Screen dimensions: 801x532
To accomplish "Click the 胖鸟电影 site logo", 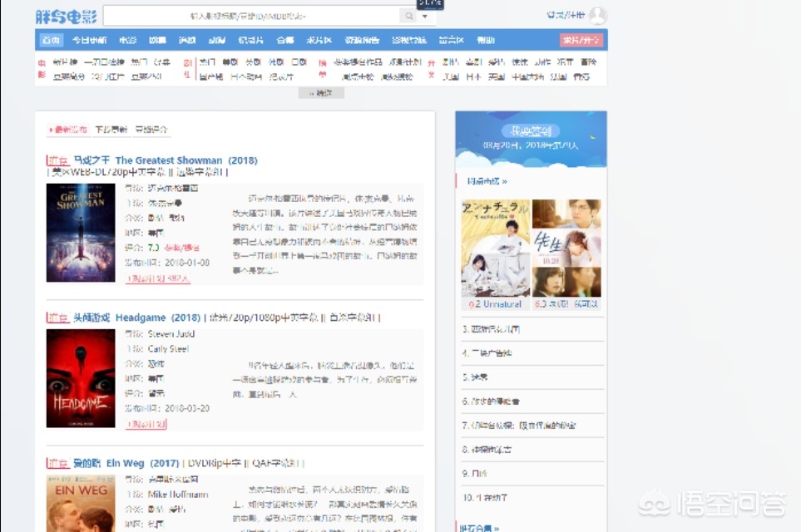I will pyautogui.click(x=66, y=17).
